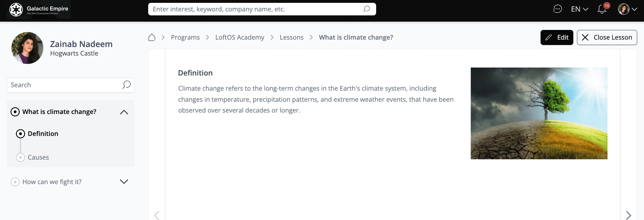Click the home breadcrumb icon

pyautogui.click(x=152, y=37)
